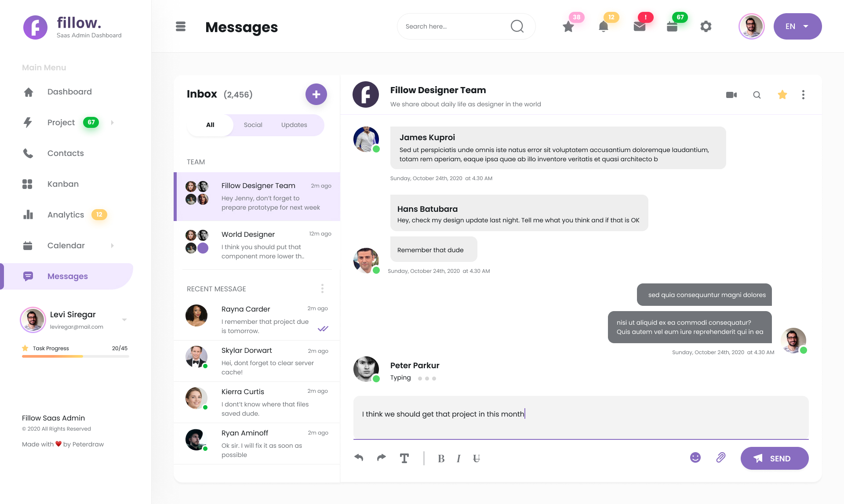The width and height of the screenshot is (844, 504).
Task: Click the envelope mail icon in header
Action: [x=640, y=26]
